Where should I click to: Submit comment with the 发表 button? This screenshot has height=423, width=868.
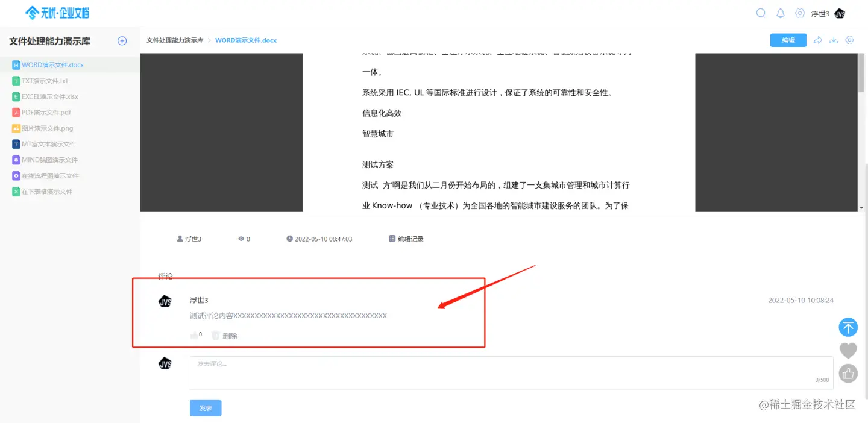tap(206, 408)
